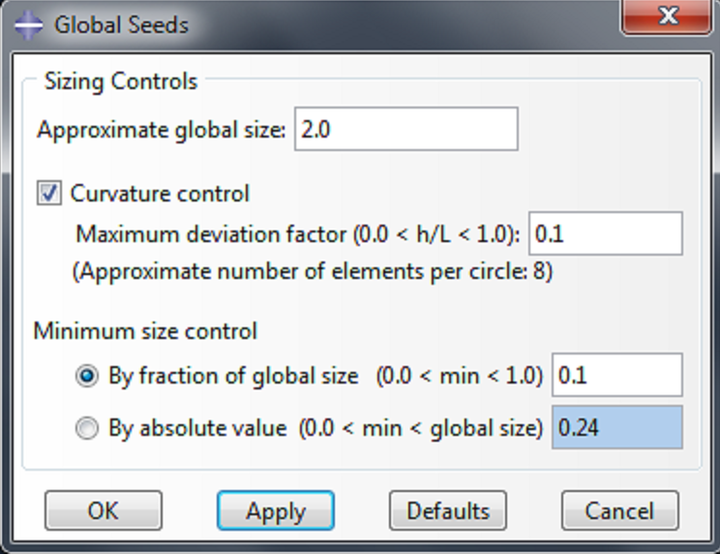The width and height of the screenshot is (720, 554).
Task: Click the Approximate global size field
Action: (406, 129)
